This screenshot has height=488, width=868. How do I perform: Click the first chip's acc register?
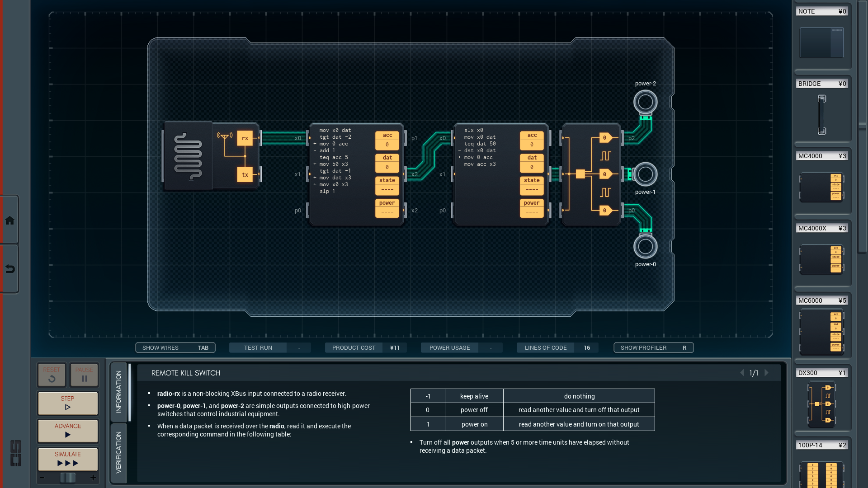[387, 140]
